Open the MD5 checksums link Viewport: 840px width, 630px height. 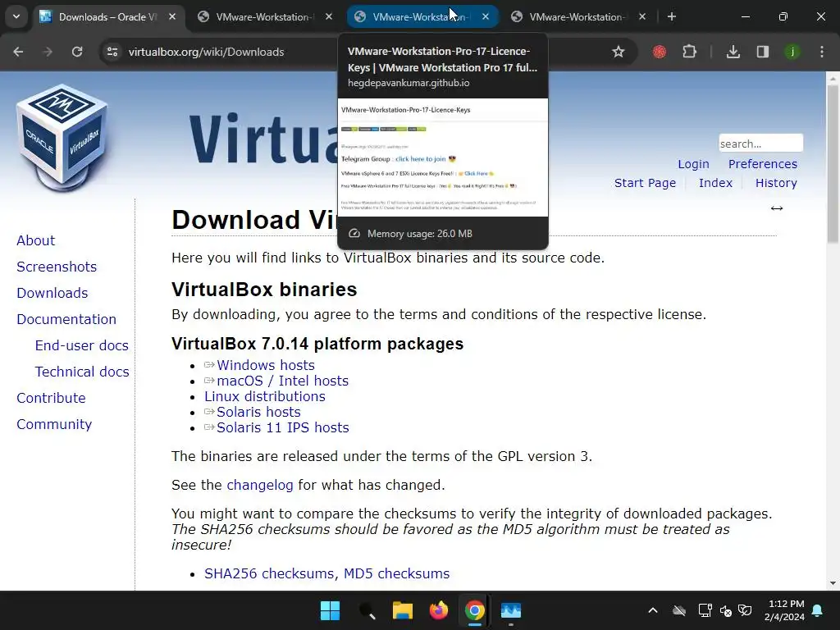tap(396, 573)
